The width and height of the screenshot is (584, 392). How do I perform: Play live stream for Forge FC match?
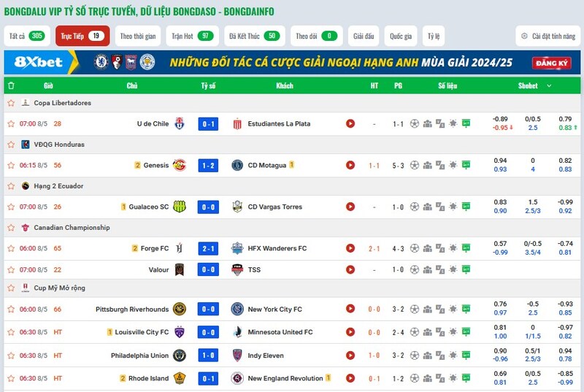click(350, 248)
